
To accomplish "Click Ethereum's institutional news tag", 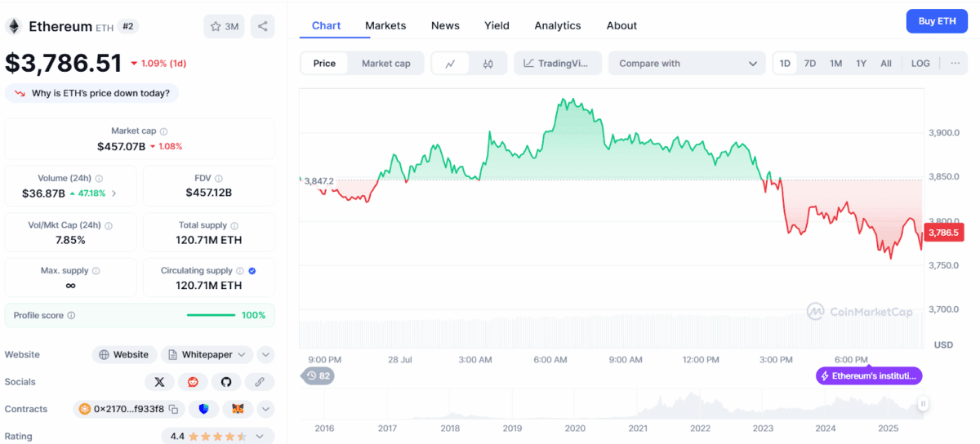I will point(869,376).
